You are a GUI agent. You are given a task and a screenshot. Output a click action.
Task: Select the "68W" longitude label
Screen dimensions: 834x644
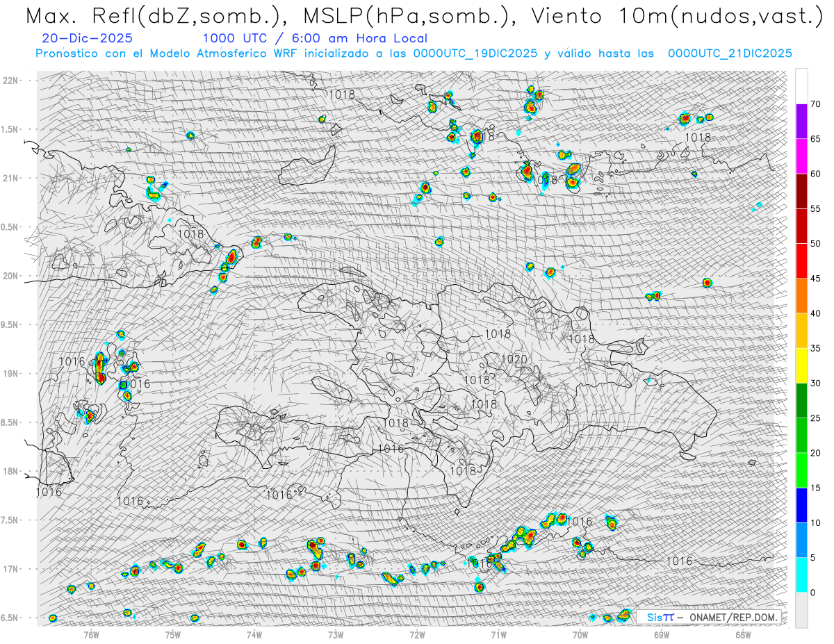(x=743, y=634)
